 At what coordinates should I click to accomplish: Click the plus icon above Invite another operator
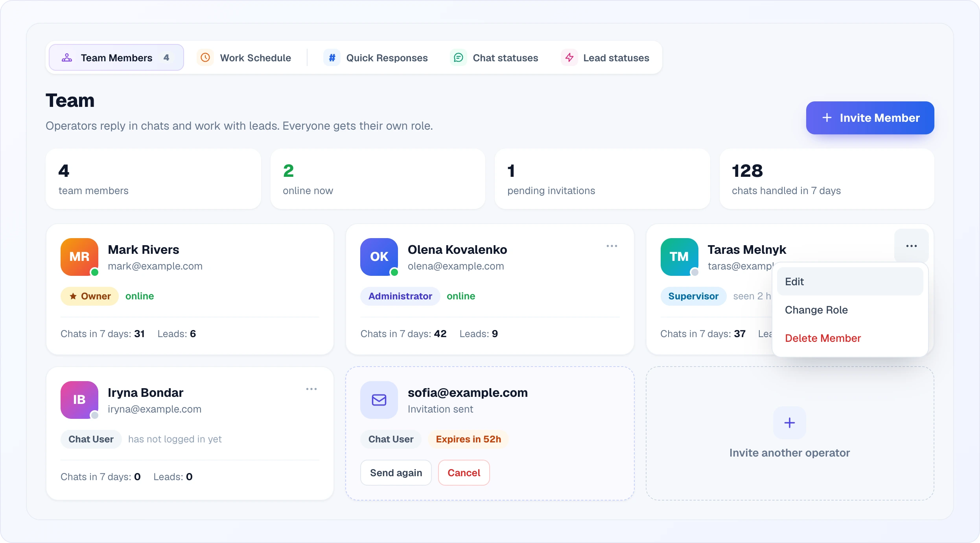[x=790, y=423]
